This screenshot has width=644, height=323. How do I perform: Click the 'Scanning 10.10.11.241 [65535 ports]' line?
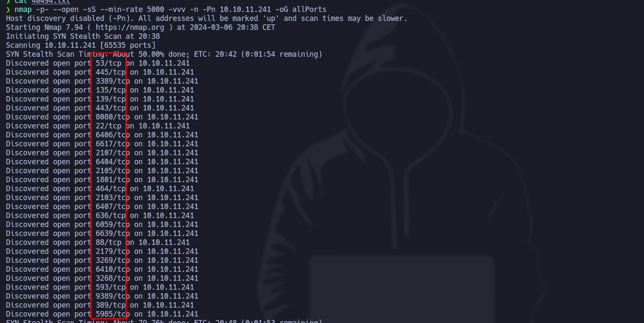[81, 45]
